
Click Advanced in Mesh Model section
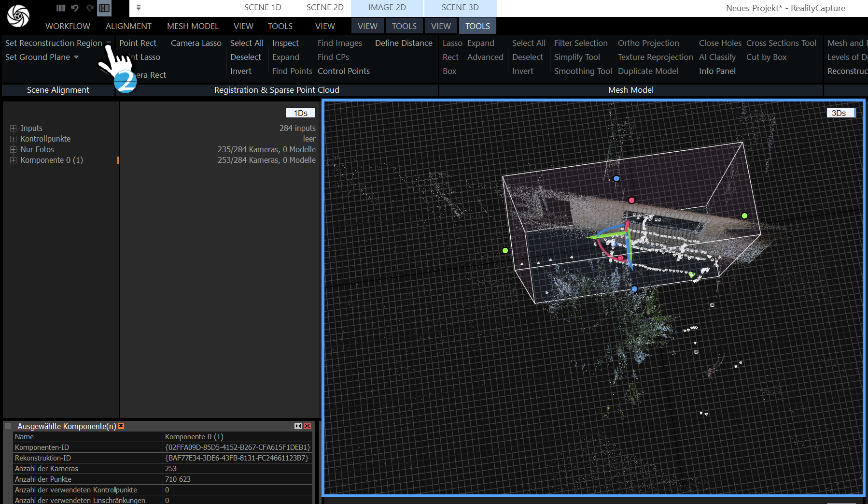pyautogui.click(x=485, y=57)
